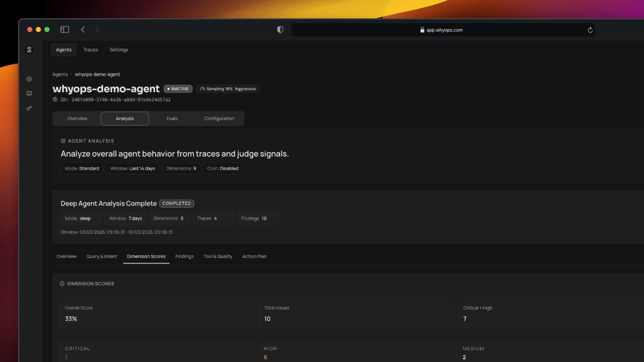Click the Findings 10 chip
The width and height of the screenshot is (644, 362).
pos(258,218)
